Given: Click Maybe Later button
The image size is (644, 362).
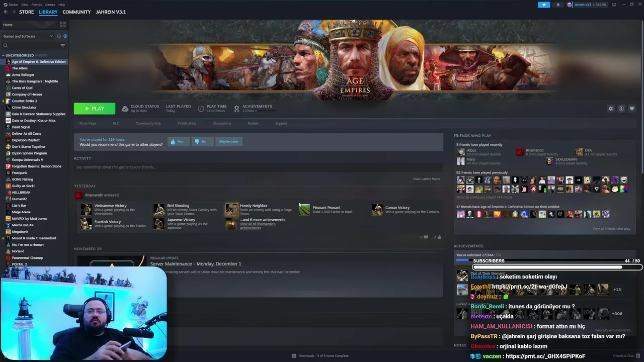Looking at the screenshot, I should (x=229, y=142).
